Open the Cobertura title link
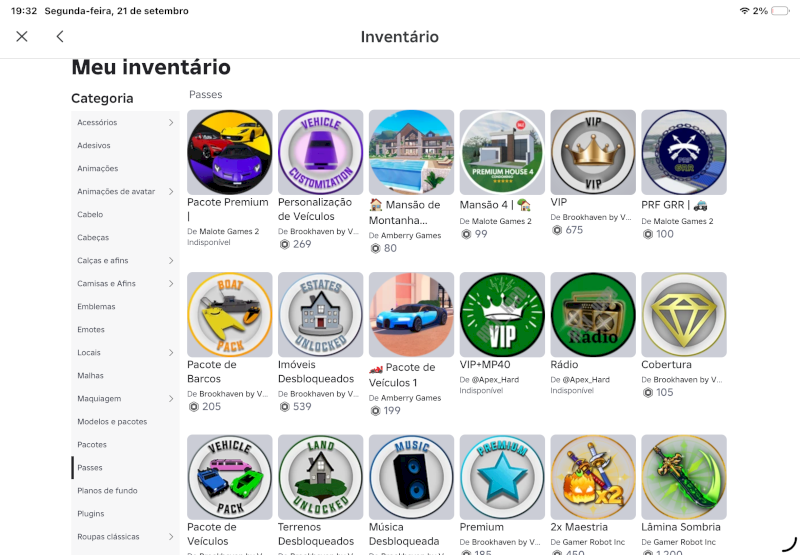 pos(666,364)
